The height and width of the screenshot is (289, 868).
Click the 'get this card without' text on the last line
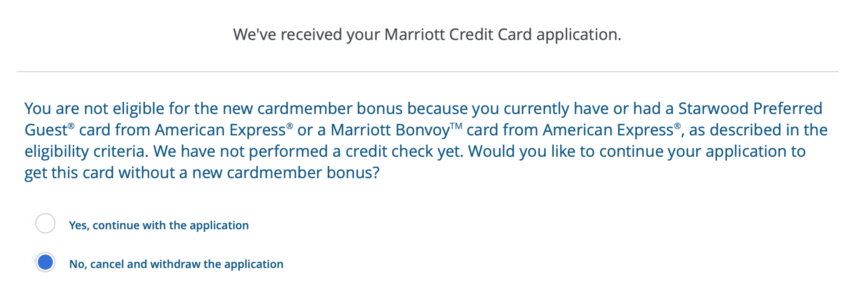point(100,173)
